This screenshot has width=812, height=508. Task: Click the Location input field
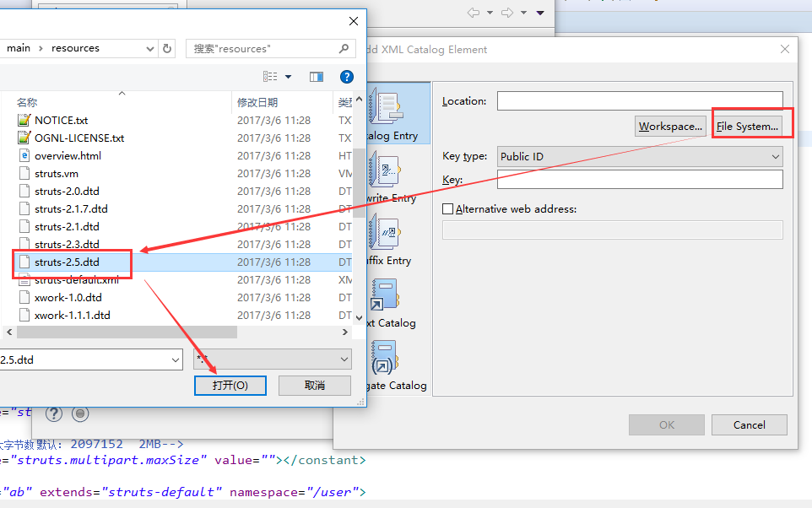pyautogui.click(x=640, y=101)
